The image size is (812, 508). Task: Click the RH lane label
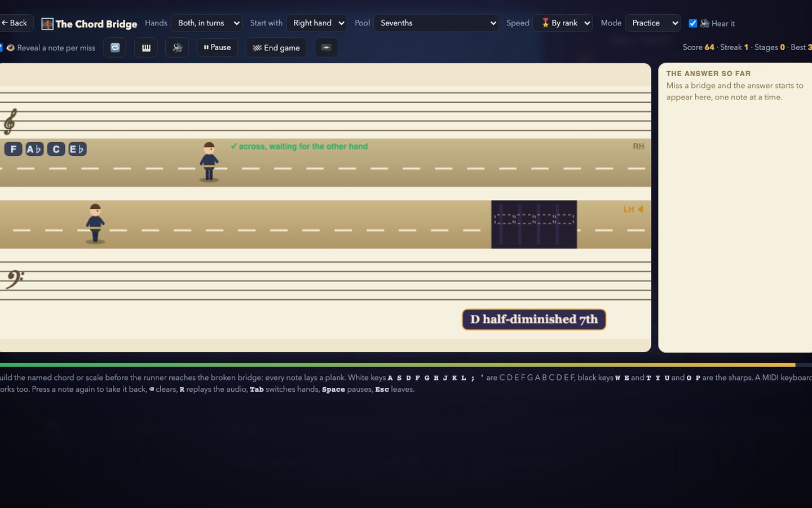[638, 146]
